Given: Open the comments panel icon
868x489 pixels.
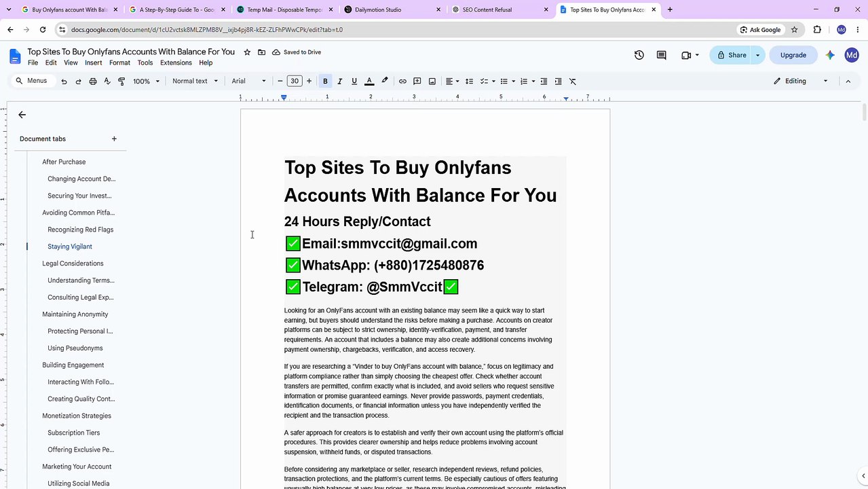Looking at the screenshot, I should pos(661,55).
